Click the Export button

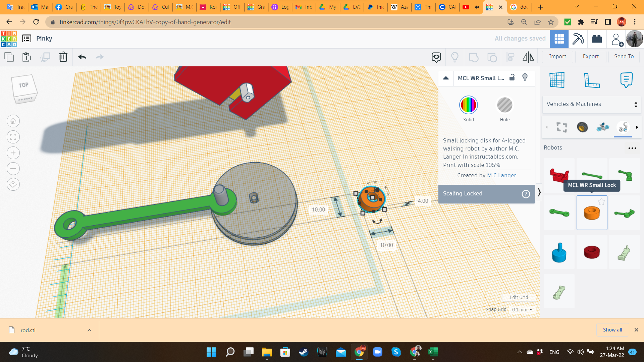(x=591, y=57)
